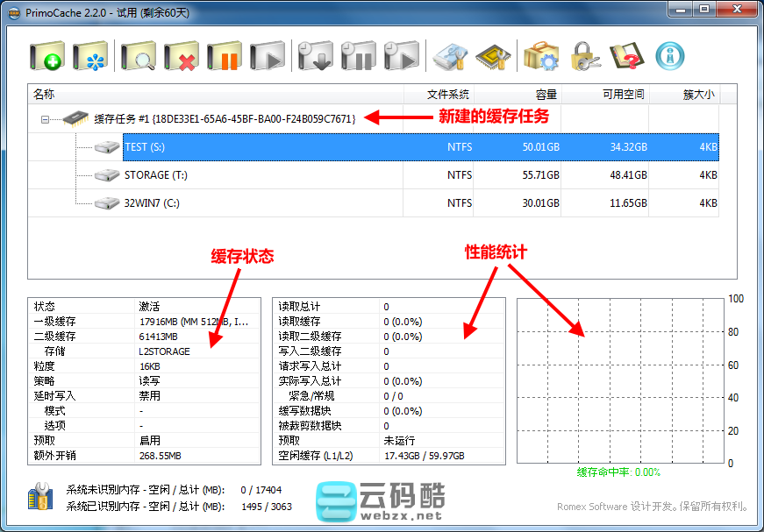
Task: Click the clock icon with down arrow
Action: point(315,57)
